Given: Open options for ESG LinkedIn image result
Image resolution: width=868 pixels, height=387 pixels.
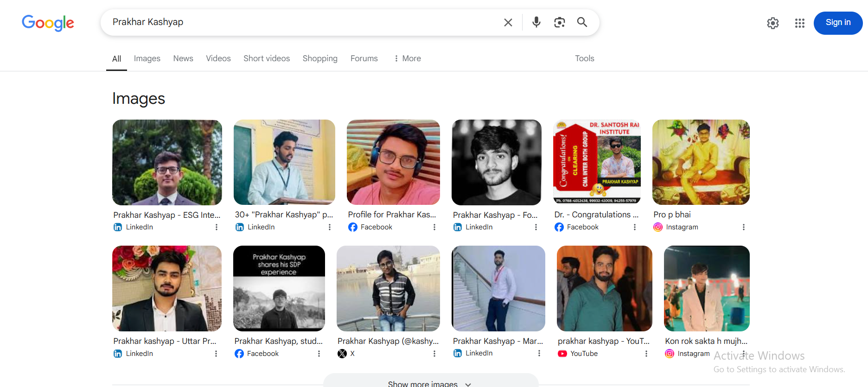Looking at the screenshot, I should click(216, 227).
